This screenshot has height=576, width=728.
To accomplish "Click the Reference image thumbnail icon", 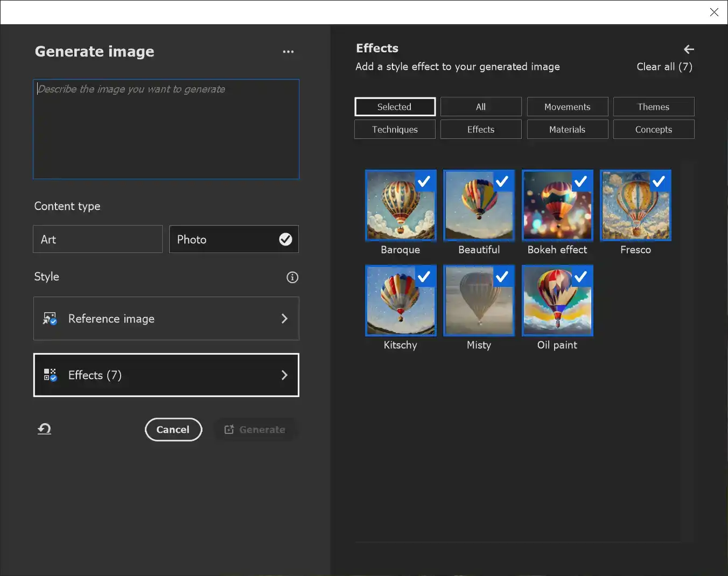I will point(50,319).
